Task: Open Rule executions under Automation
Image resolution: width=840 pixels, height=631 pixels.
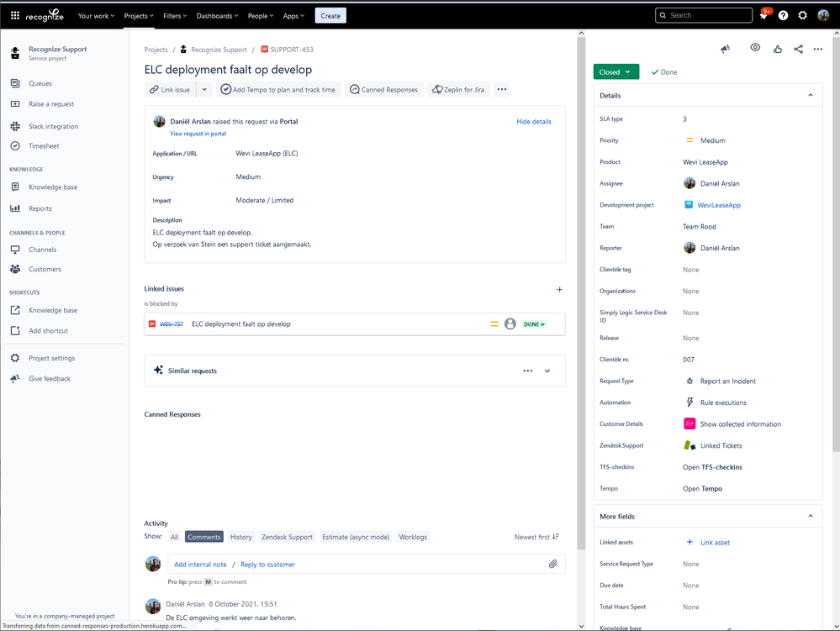Action: (722, 402)
